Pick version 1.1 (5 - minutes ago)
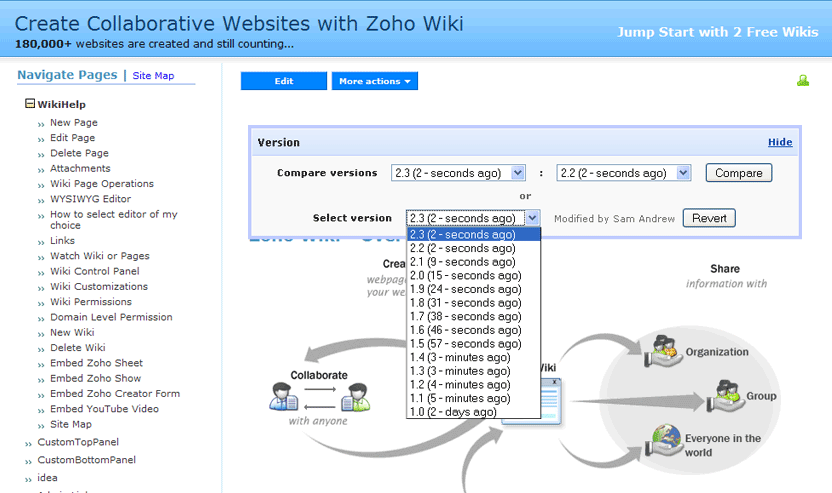 [473, 399]
